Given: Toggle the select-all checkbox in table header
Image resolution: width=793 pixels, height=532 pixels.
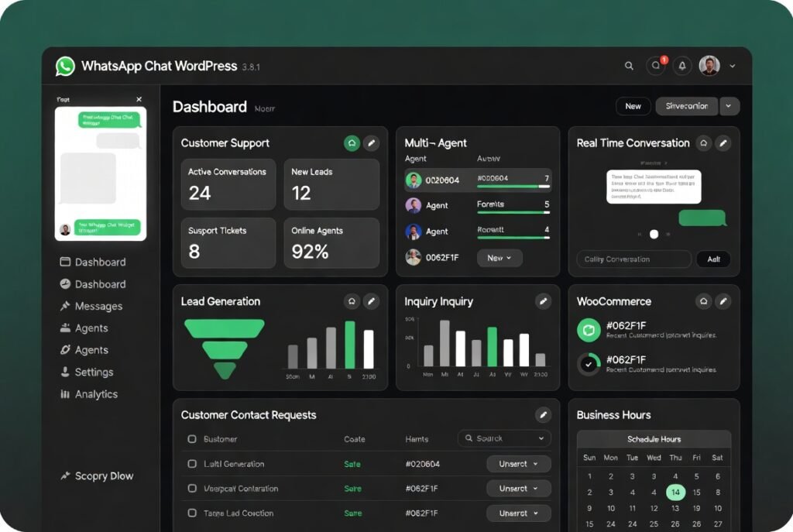Looking at the screenshot, I should coord(192,438).
